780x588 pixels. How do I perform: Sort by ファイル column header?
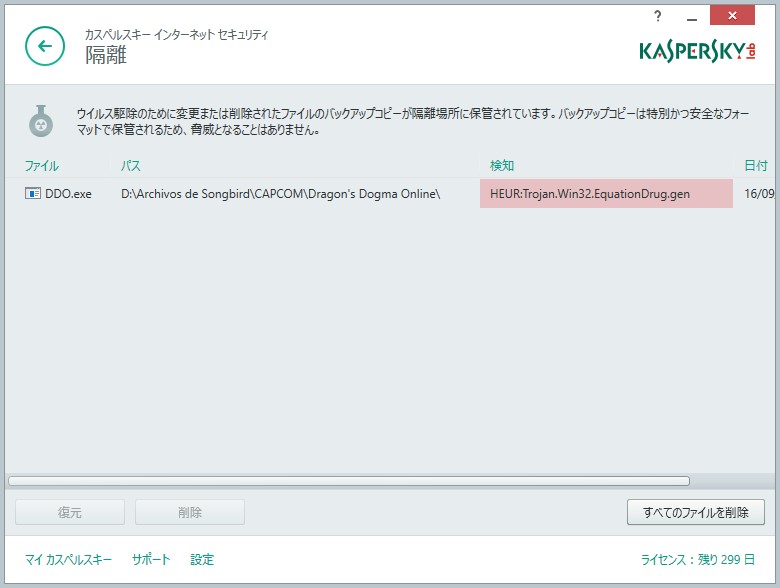coord(42,166)
